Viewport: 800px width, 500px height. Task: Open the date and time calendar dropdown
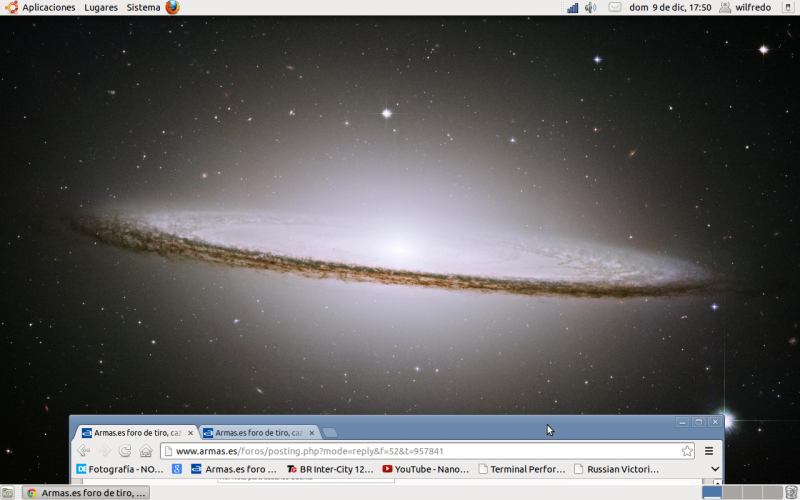pyautogui.click(x=670, y=7)
